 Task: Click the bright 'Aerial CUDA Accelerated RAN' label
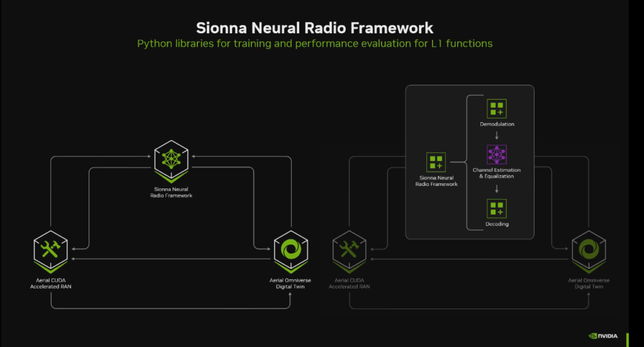(50, 283)
